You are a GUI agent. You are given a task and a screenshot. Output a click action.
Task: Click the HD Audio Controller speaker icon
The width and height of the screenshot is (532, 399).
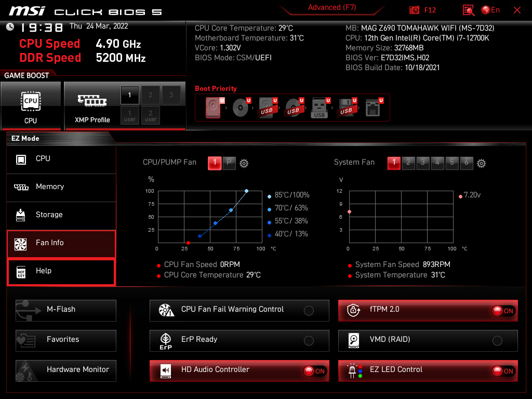click(x=166, y=370)
